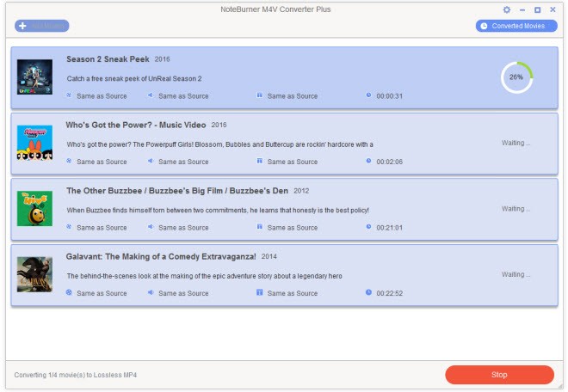This screenshot has width=568, height=392.
Task: Click subtitle icon in Galavant row
Action: pyautogui.click(x=259, y=292)
